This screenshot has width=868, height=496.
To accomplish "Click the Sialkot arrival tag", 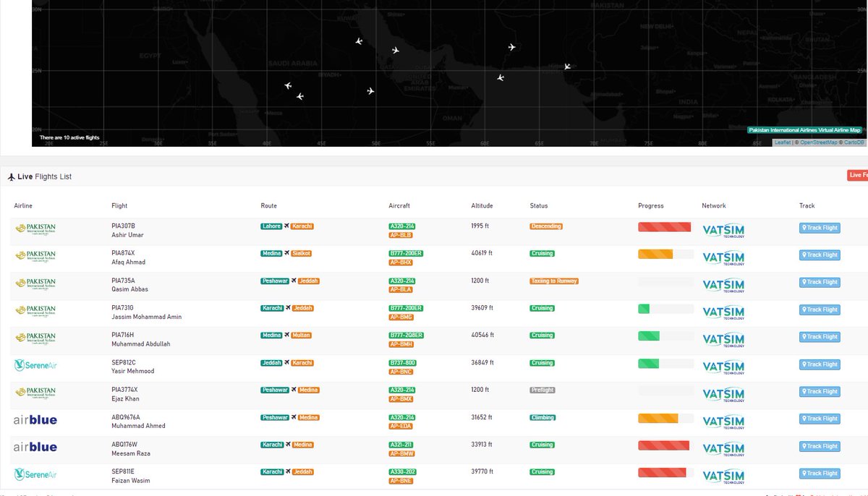I will click(302, 254).
